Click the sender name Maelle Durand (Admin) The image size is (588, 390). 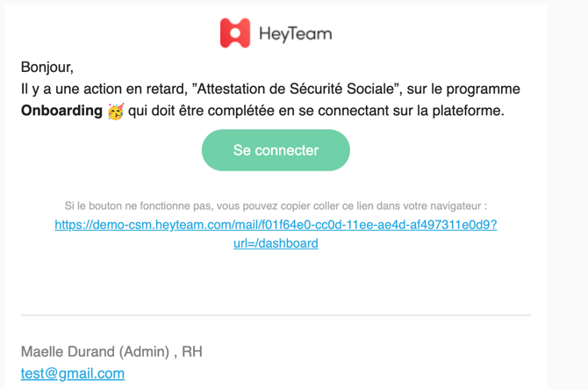95,351
